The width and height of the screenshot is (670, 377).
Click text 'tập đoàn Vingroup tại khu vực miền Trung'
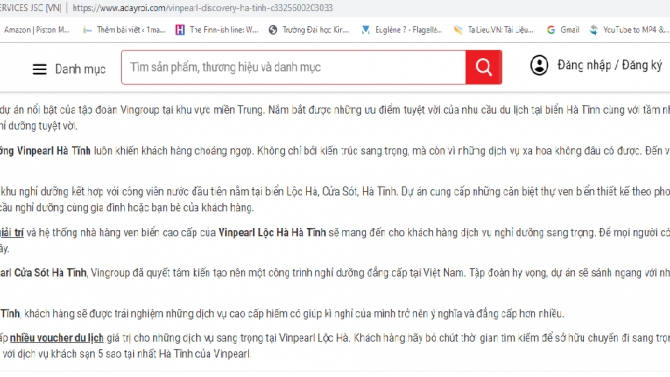click(x=171, y=110)
